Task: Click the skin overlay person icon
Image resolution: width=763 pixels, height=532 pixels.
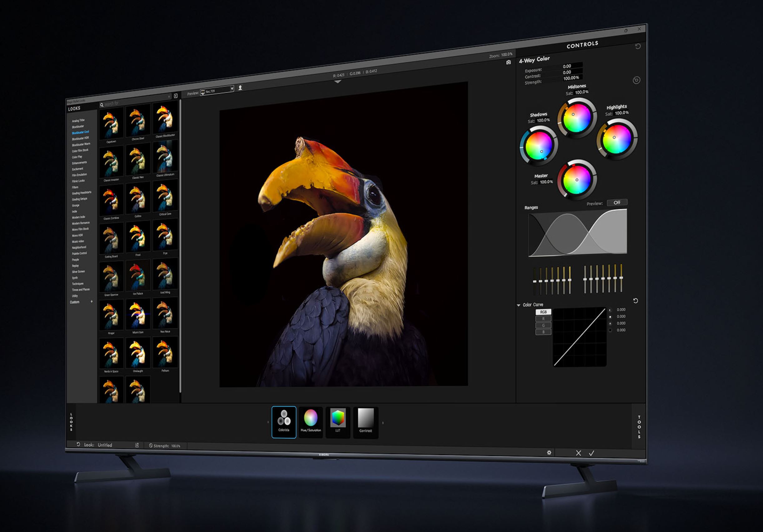Action: click(240, 87)
